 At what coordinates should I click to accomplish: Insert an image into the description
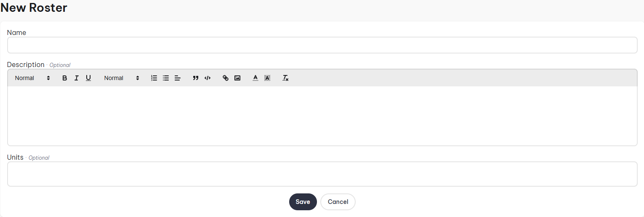[237, 78]
